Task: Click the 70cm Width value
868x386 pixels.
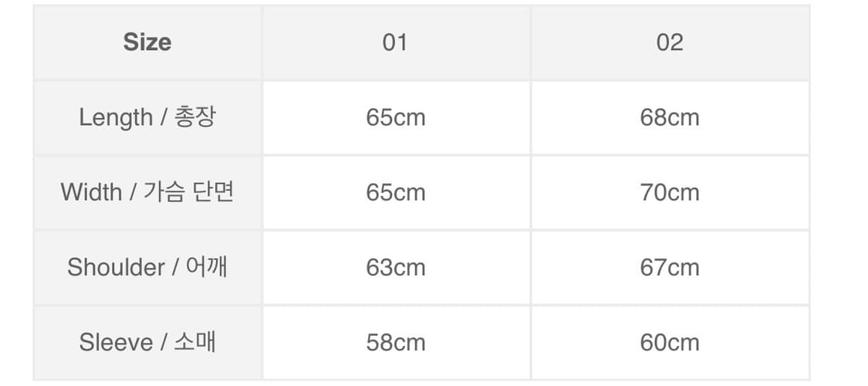Action: click(670, 191)
